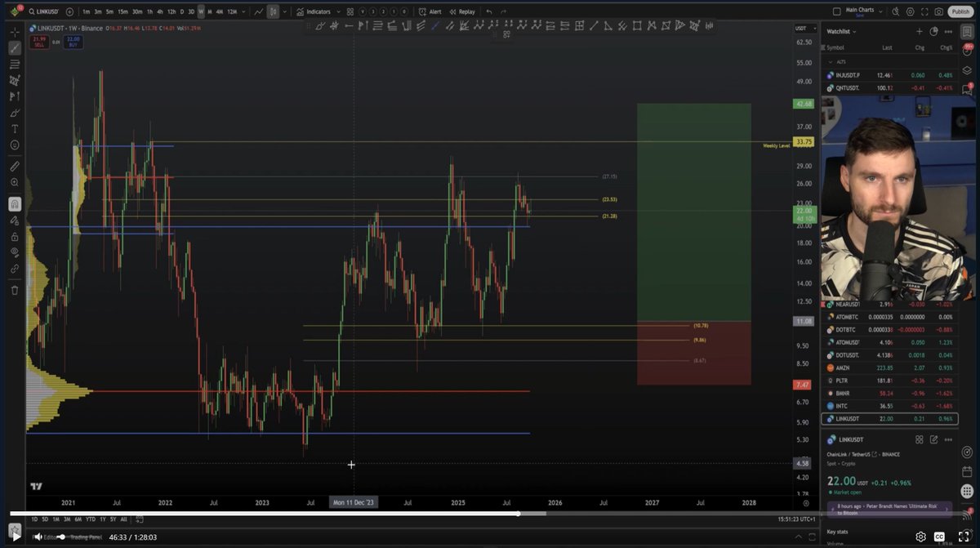Enter video player fullscreen

point(964,537)
